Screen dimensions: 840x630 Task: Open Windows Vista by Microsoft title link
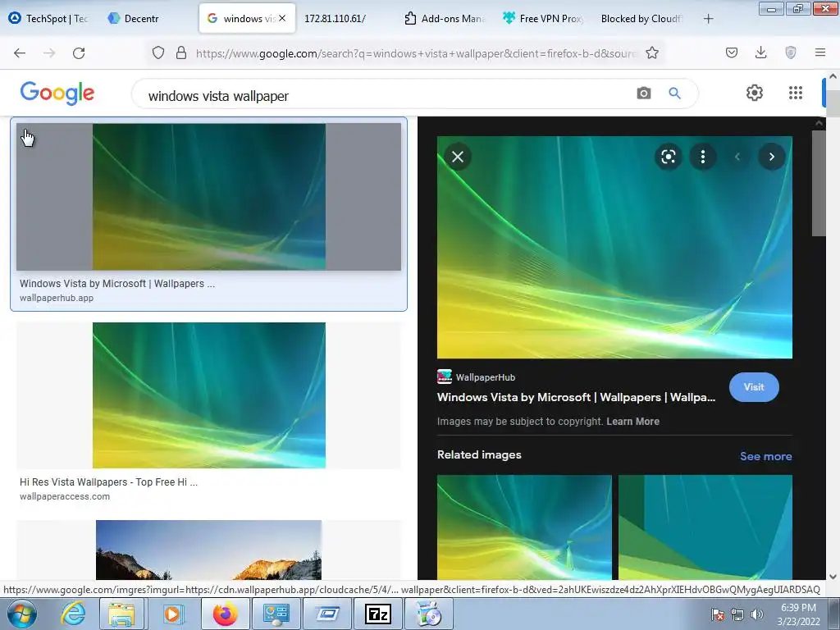pyautogui.click(x=576, y=397)
